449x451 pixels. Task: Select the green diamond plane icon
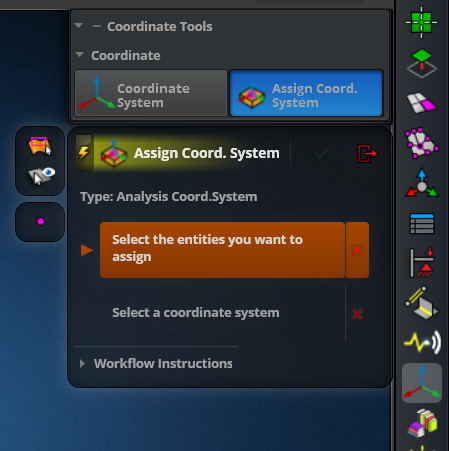pos(422,63)
